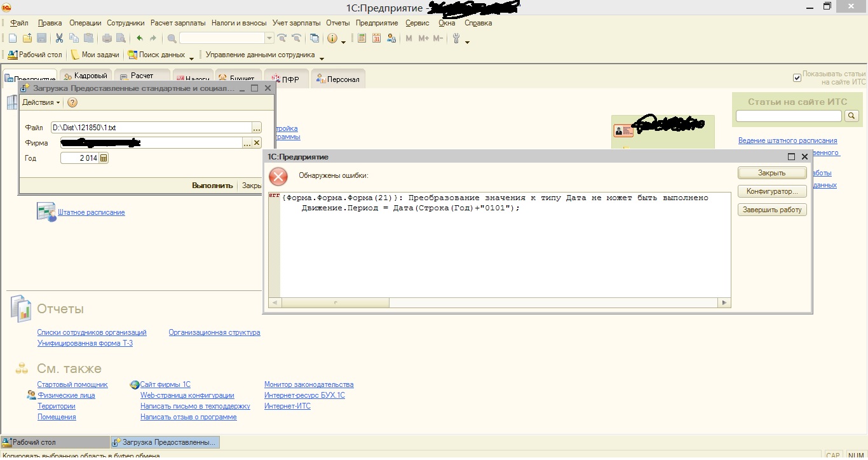868x460 pixels.
Task: Open the Сайт фирмы 1С link
Action: 165,384
